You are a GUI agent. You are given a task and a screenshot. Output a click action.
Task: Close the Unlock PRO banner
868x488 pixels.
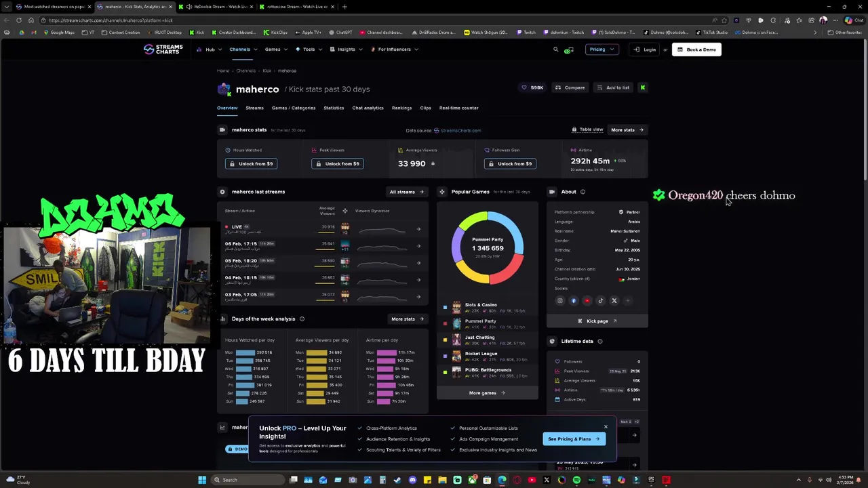pyautogui.click(x=606, y=427)
